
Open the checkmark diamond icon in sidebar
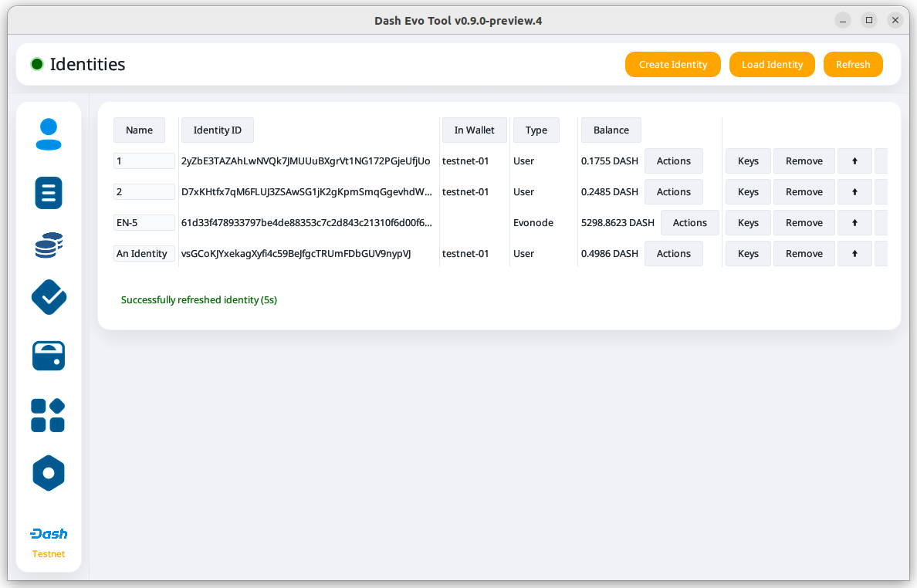point(49,297)
